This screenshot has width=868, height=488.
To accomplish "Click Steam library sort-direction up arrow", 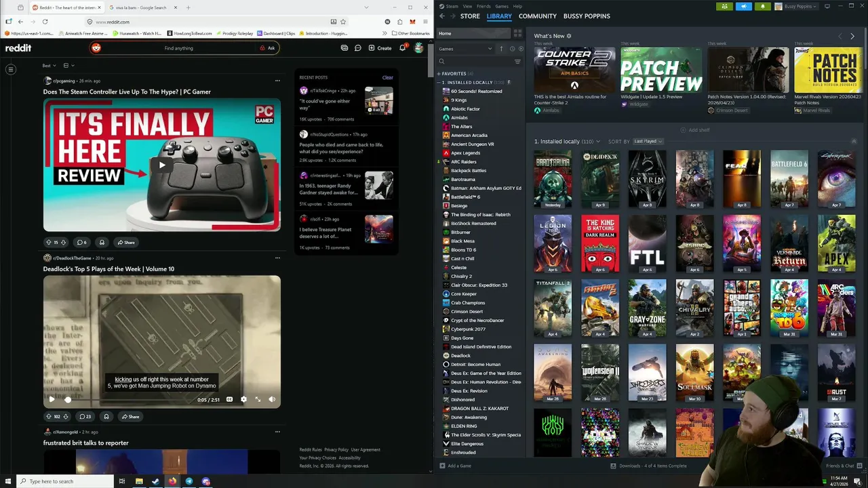I will coord(502,49).
